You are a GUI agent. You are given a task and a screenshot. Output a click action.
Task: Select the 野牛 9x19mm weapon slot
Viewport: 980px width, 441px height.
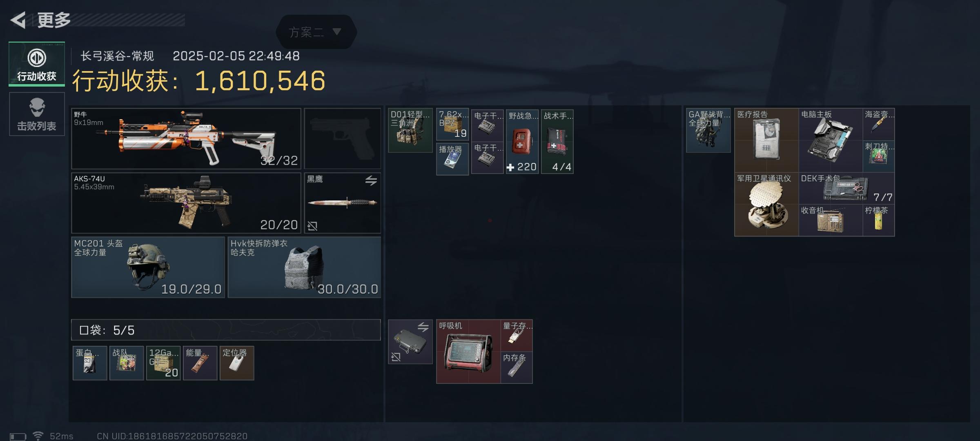tap(186, 138)
